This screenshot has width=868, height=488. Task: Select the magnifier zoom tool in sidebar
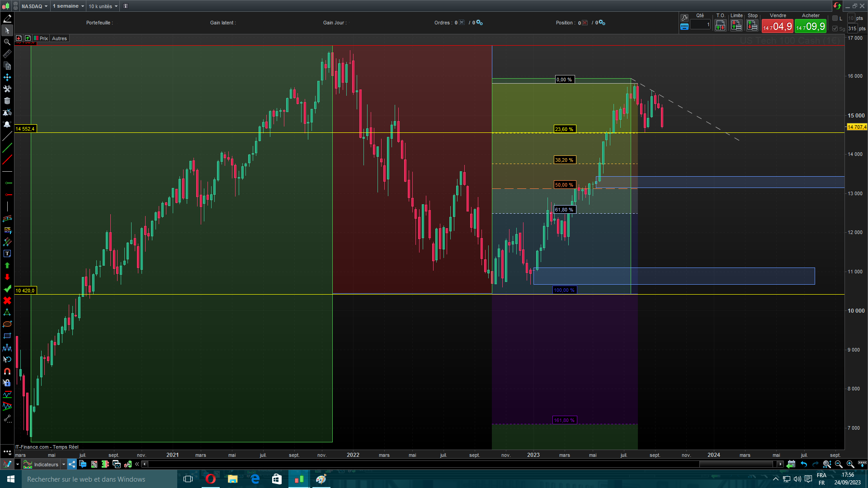tap(7, 42)
